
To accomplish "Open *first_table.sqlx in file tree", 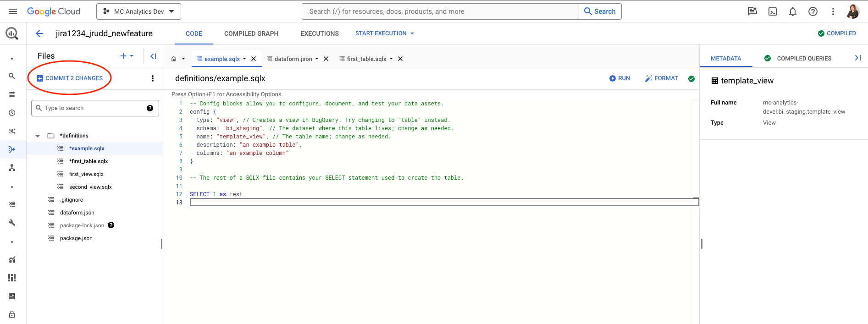I will pos(88,161).
